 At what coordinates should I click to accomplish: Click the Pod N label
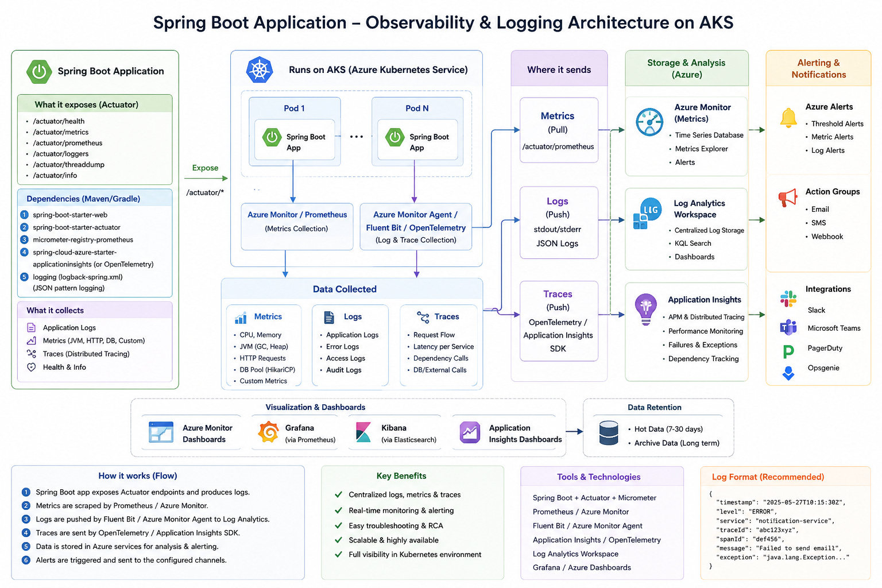coord(417,109)
